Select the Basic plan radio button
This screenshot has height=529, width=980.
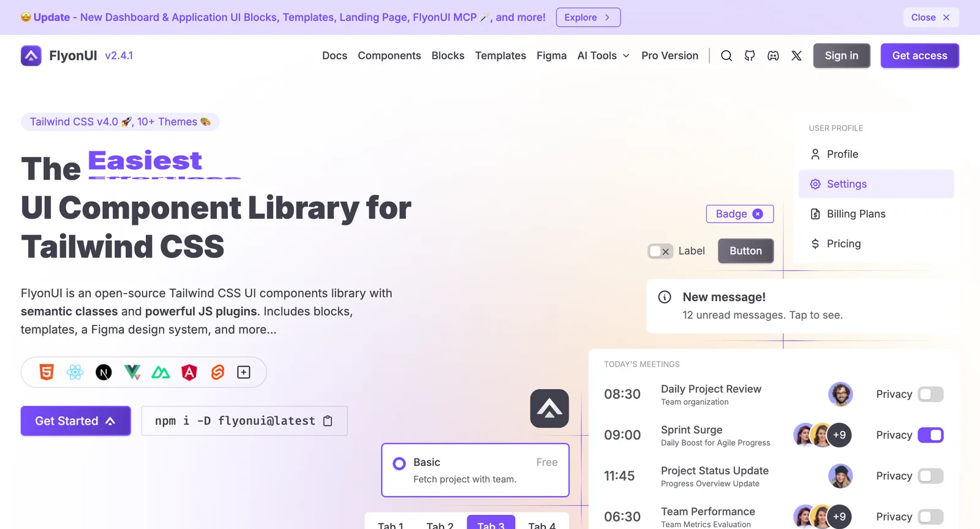click(x=399, y=463)
